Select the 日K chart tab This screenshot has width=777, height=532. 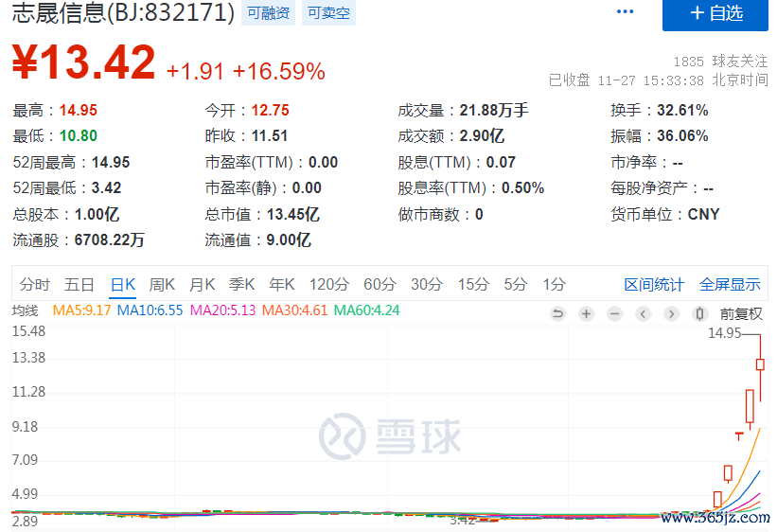(122, 285)
